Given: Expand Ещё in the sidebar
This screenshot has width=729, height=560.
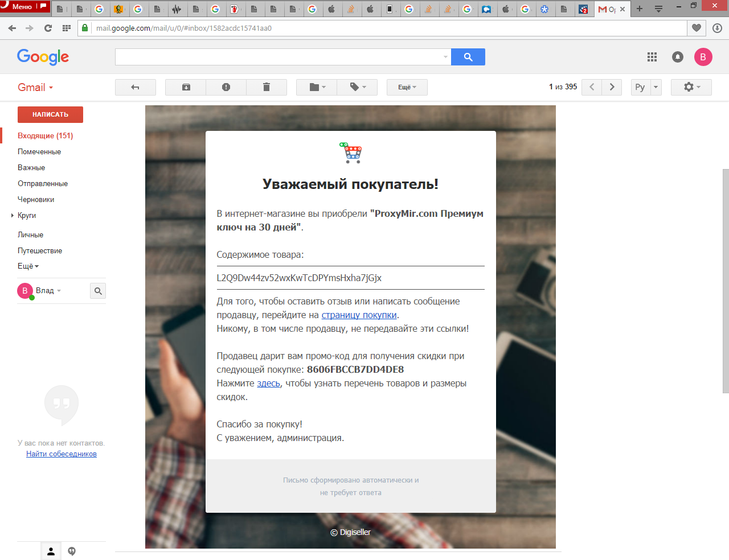Looking at the screenshot, I should click(x=28, y=266).
